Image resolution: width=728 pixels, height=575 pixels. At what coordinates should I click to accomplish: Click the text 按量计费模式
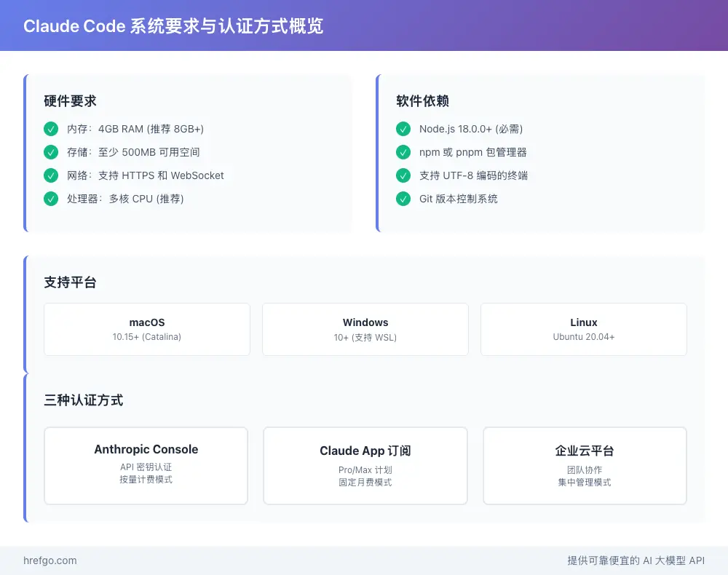tap(146, 480)
